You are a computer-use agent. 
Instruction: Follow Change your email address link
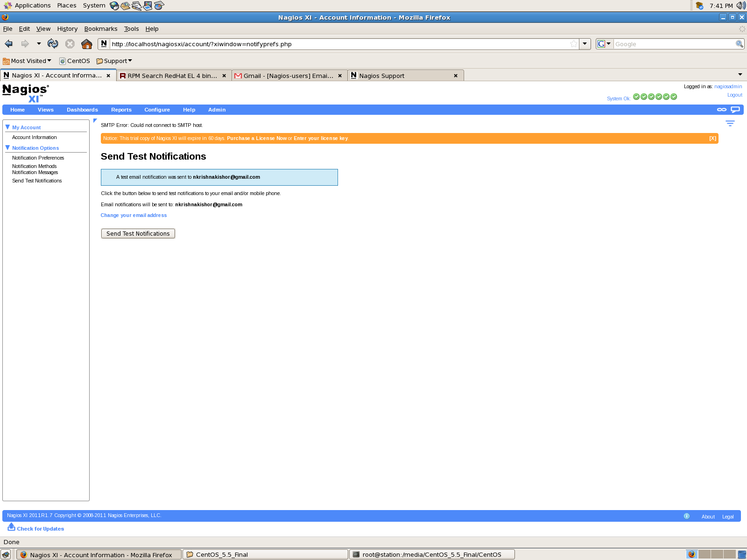[134, 215]
